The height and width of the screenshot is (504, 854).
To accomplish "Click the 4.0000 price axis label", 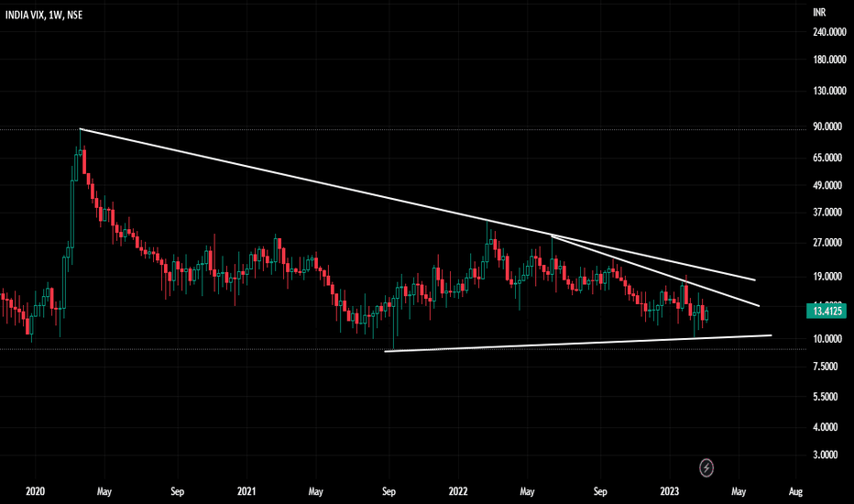I will point(825,427).
